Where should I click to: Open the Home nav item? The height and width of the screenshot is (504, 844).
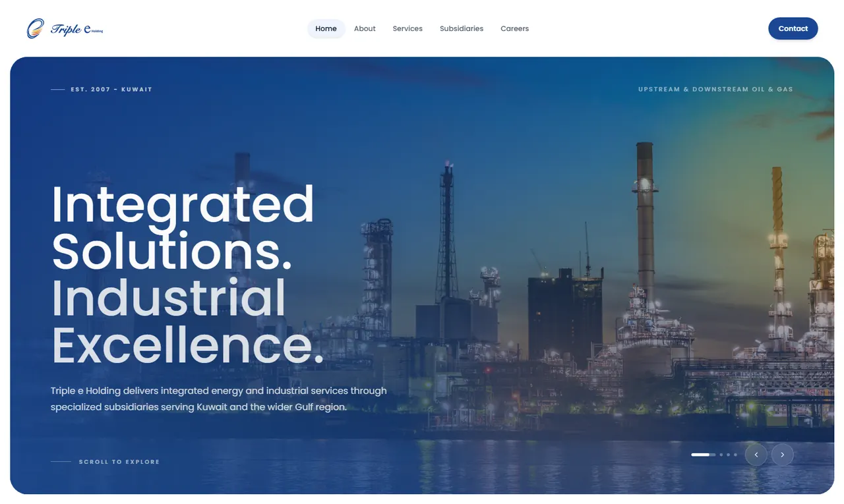click(x=326, y=28)
